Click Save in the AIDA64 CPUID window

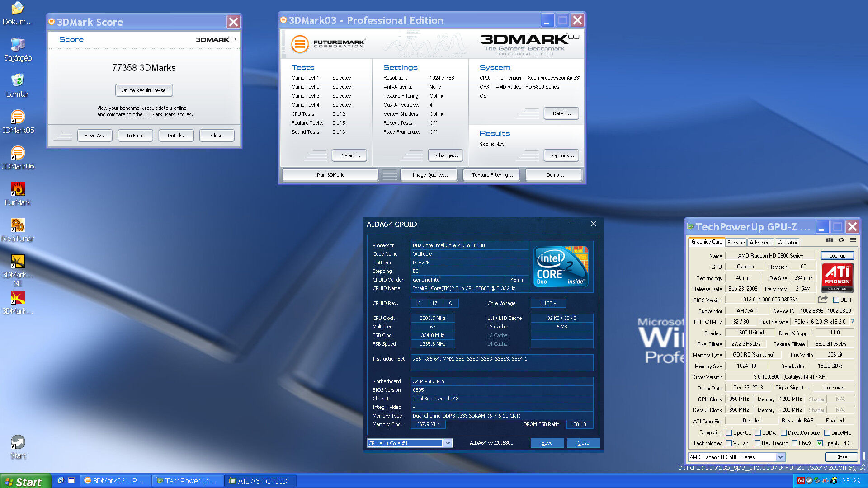[547, 443]
